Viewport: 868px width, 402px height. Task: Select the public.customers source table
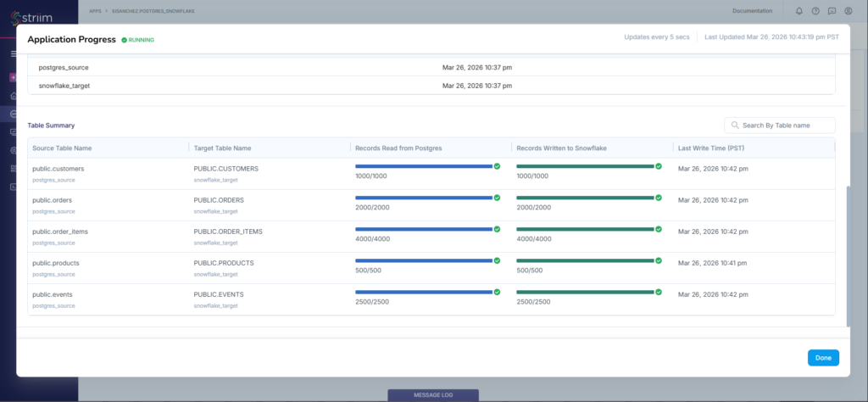click(58, 168)
